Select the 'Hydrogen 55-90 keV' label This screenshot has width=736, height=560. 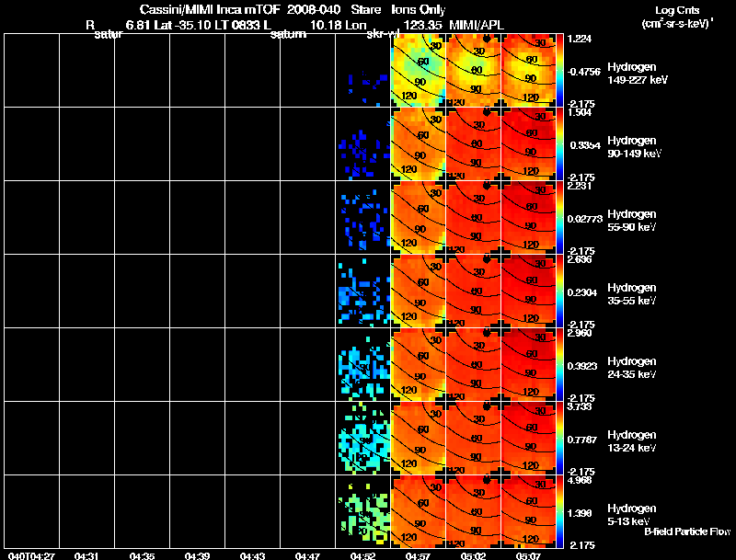tap(632, 221)
